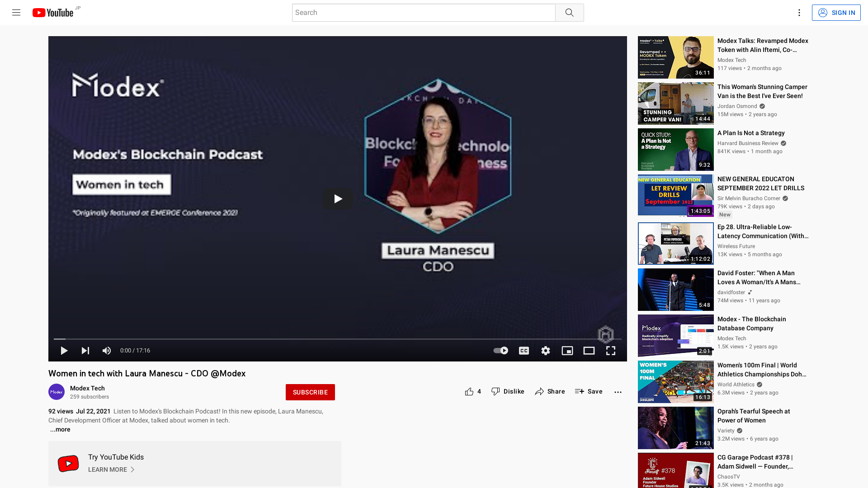Open more actions below the video
Viewport: 868px width, 488px height.
pos(618,392)
